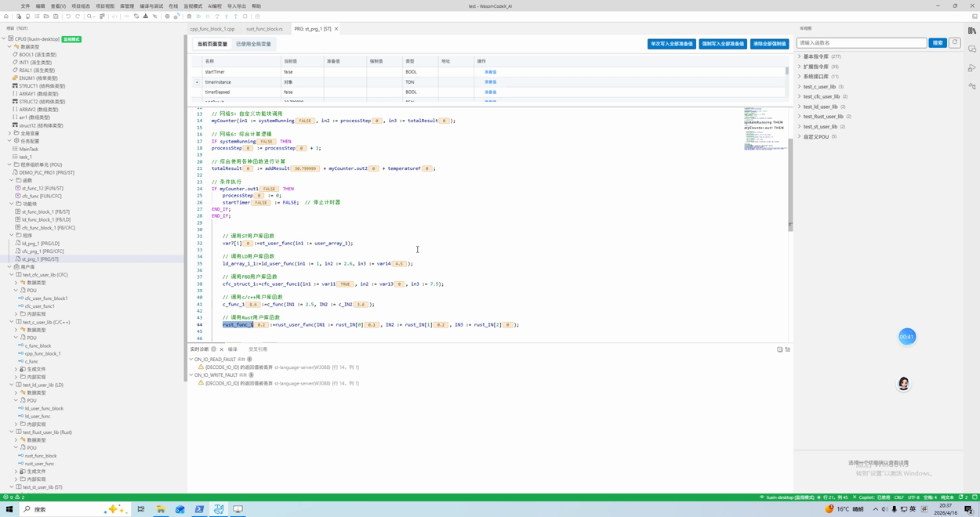Click the code editor vertical scrollbar
Image resolution: width=980 pixels, height=517 pixels.
tap(790, 185)
